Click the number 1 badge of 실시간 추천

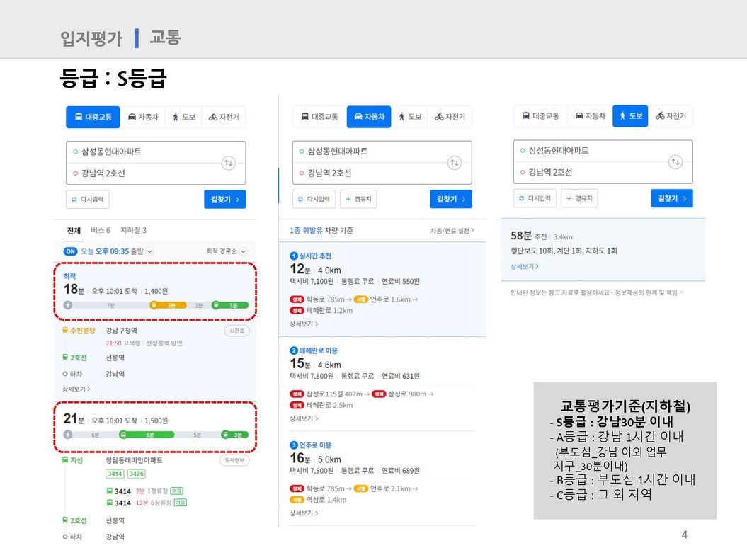click(293, 256)
